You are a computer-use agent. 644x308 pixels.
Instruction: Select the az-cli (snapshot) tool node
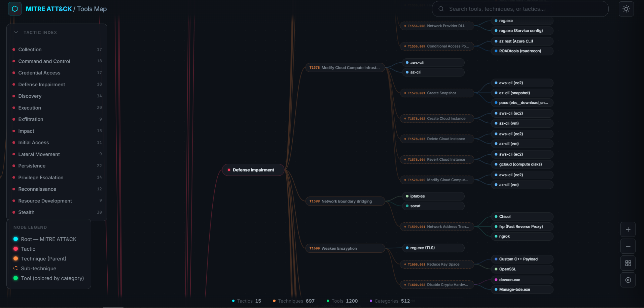click(x=522, y=93)
